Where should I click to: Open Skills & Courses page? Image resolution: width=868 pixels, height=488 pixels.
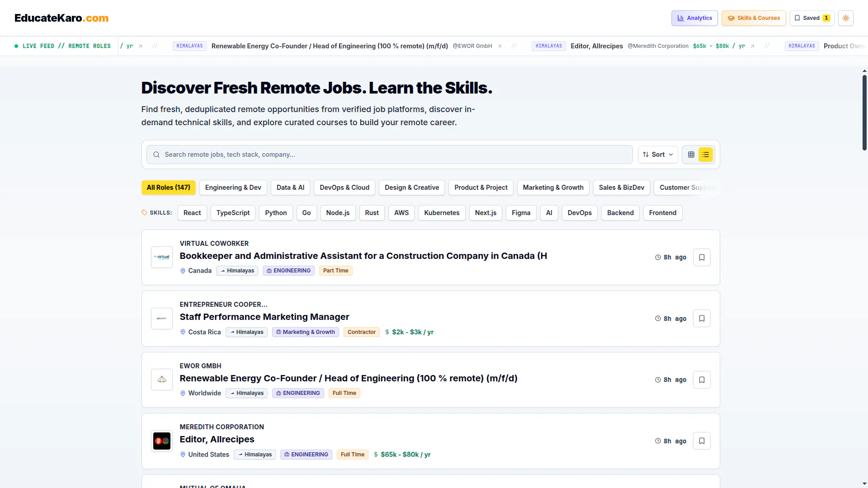(x=754, y=18)
